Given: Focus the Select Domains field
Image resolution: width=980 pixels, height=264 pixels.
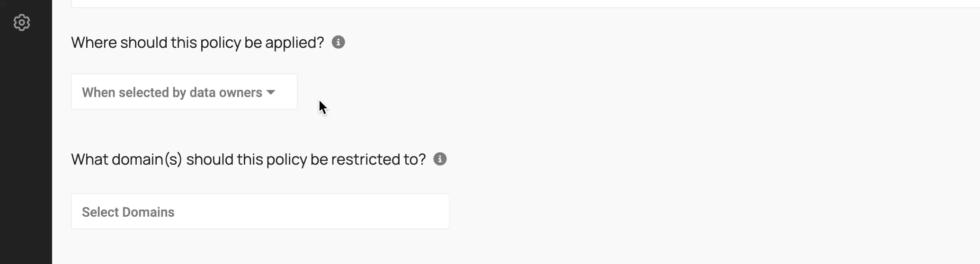Looking at the screenshot, I should pos(260,211).
